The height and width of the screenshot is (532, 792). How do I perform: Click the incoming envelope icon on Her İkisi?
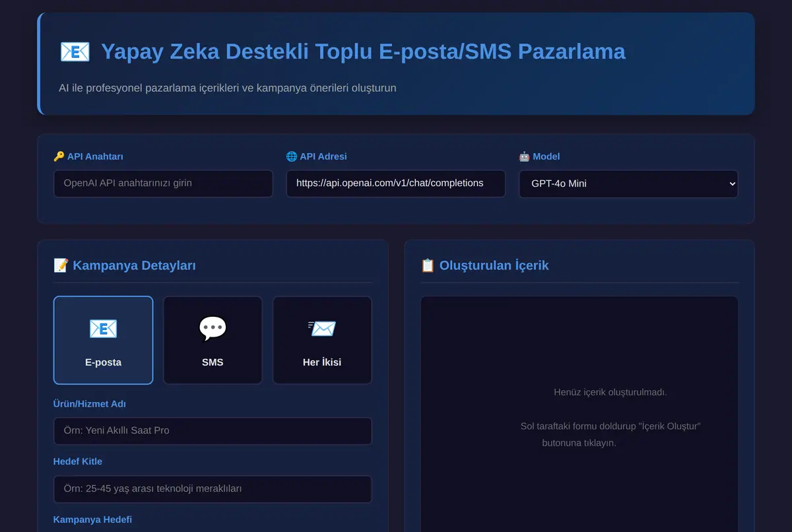click(x=322, y=329)
